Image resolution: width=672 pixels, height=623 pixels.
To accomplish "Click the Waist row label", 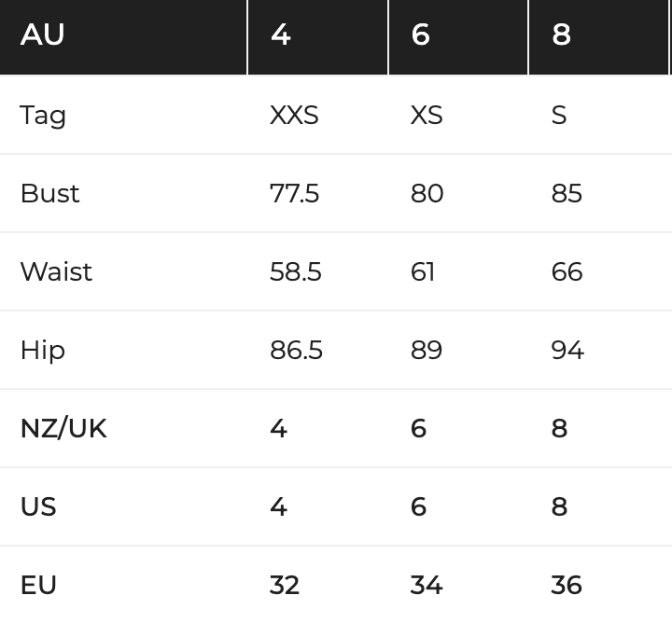I will coord(56,271).
